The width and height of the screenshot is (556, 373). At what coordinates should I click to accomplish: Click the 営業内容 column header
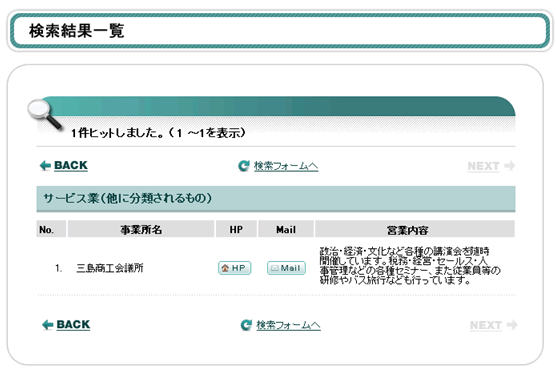tap(415, 229)
